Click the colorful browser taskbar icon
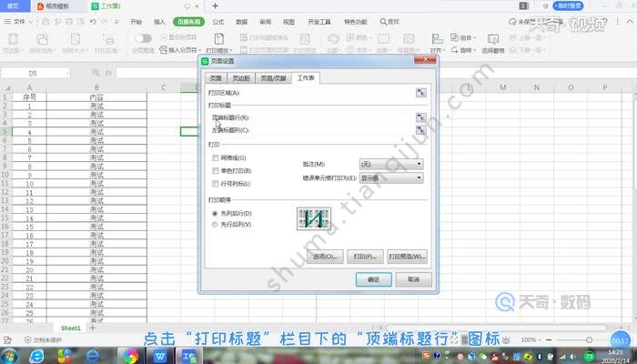Screen dimensions: 637x364 click(130, 357)
